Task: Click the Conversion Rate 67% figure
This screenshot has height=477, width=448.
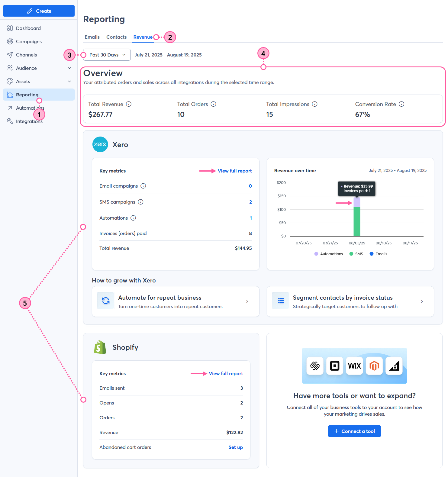Action: click(x=363, y=114)
